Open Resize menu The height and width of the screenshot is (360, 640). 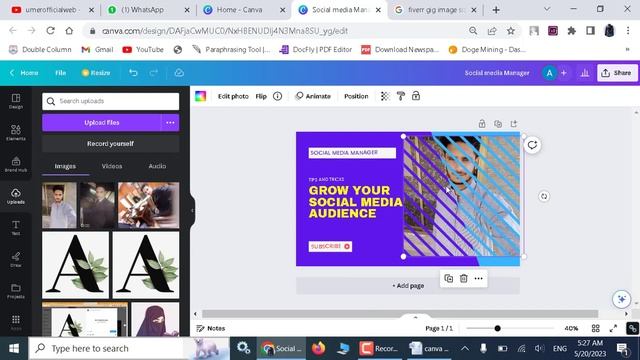(96, 73)
